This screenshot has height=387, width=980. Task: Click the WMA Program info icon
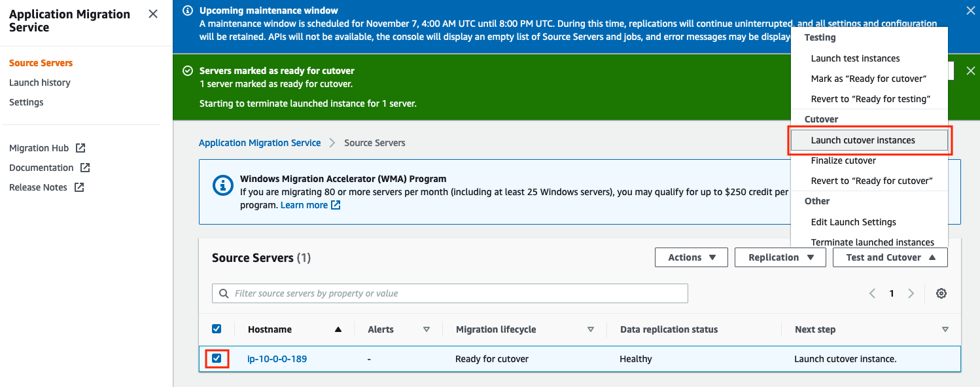pyautogui.click(x=223, y=185)
